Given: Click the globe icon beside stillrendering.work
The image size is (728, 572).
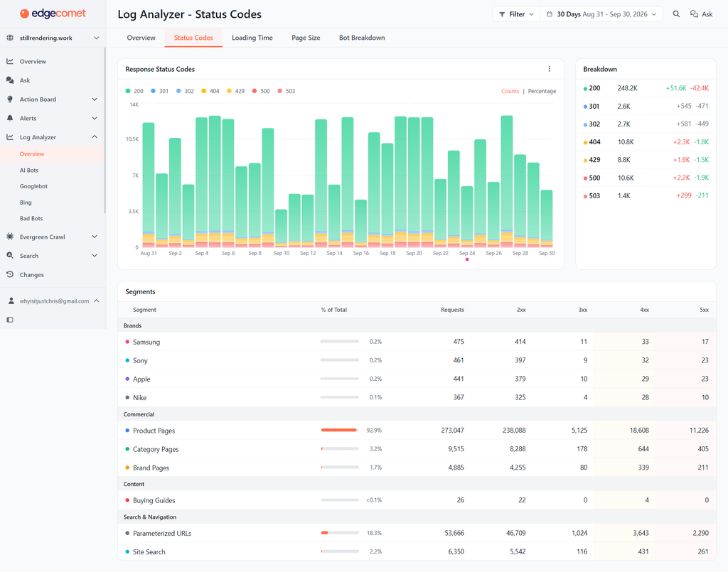Looking at the screenshot, I should pos(10,38).
